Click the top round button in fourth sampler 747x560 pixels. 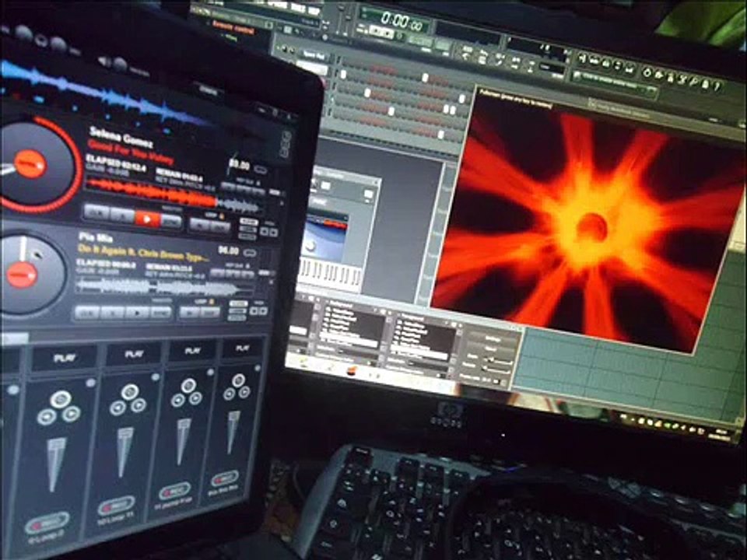point(238,380)
